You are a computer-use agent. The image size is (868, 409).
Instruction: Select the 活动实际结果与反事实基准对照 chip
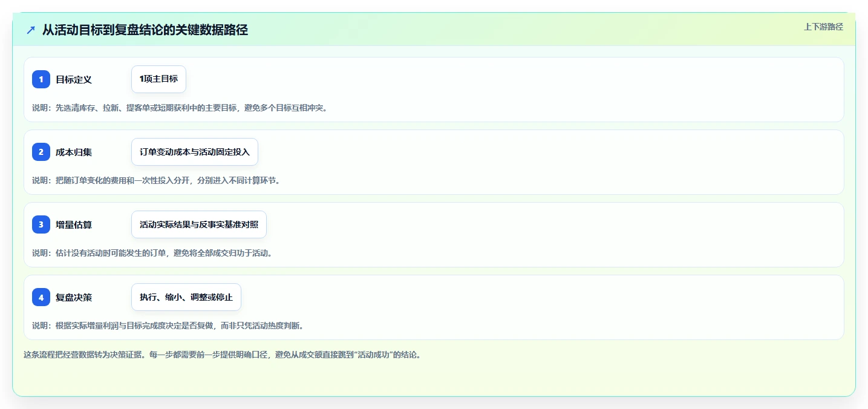[x=199, y=224]
